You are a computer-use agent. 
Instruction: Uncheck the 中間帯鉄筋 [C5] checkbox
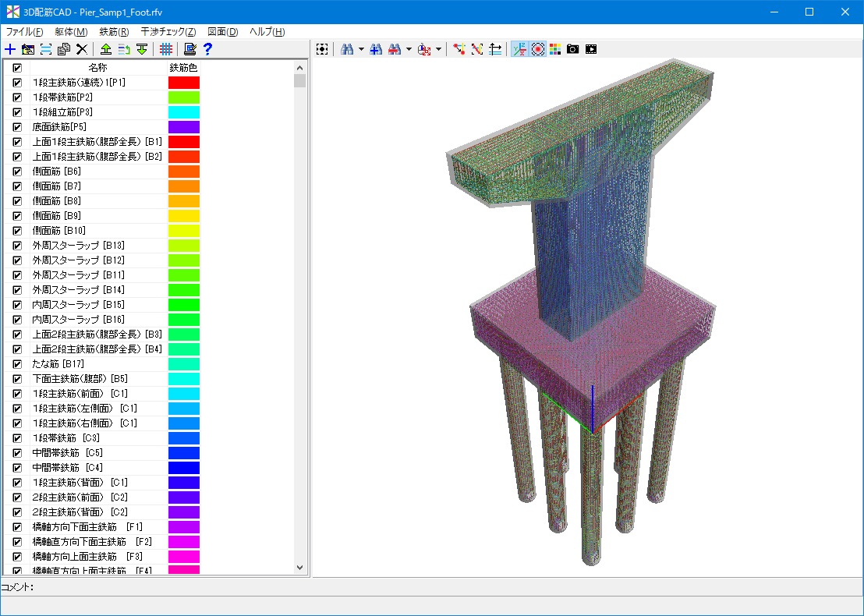[17, 453]
